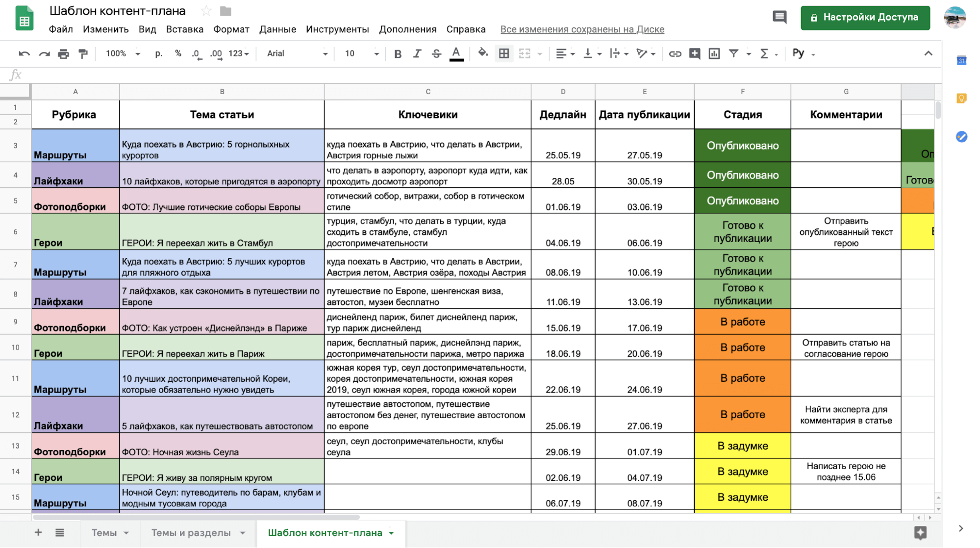Click the Print icon
The width and height of the screenshot is (980, 548).
tap(63, 53)
